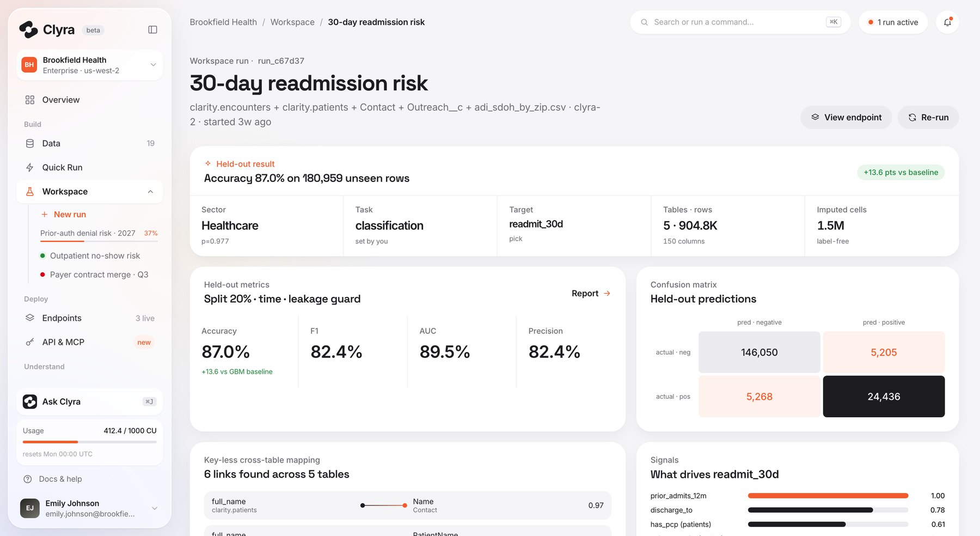Click the 1 run active indicator

tap(893, 22)
